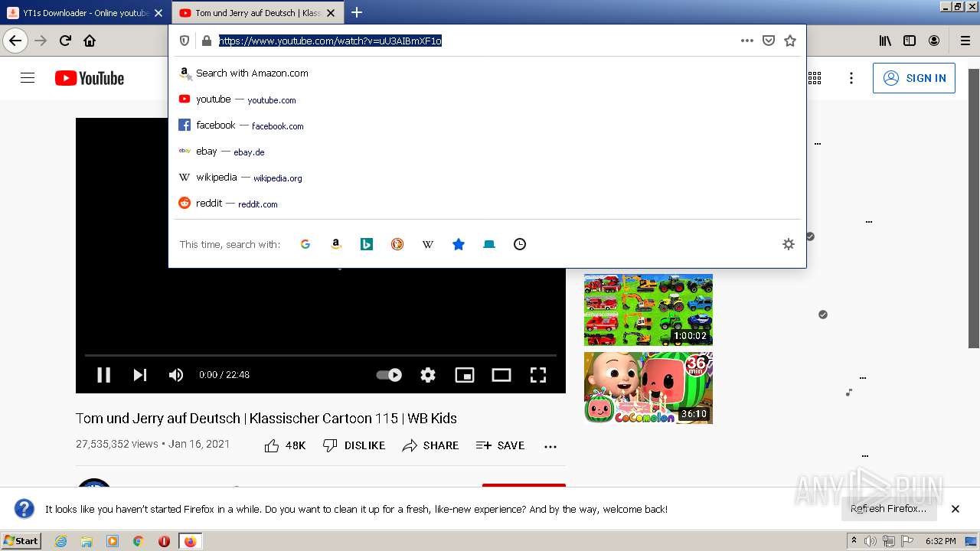Select ebay.de suggestion
The image size is (980, 551).
487,152
